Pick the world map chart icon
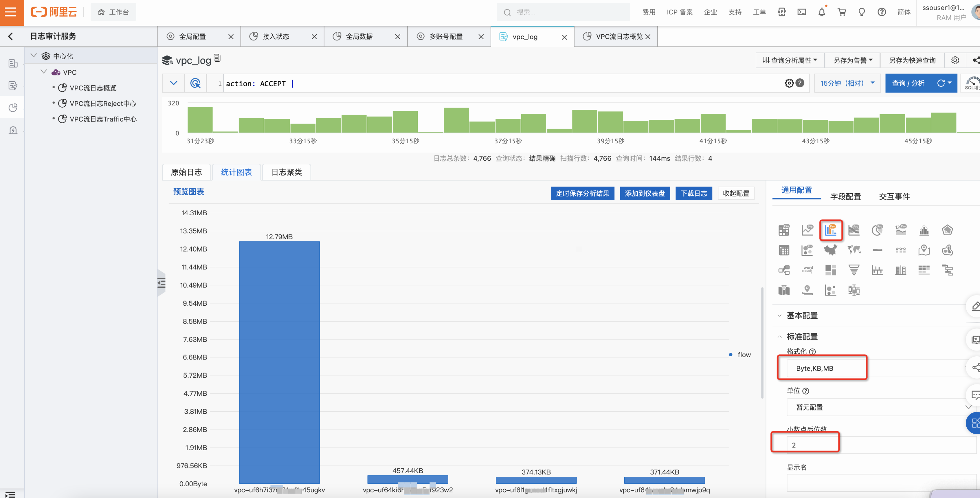Image resolution: width=980 pixels, height=498 pixels. [x=854, y=250]
